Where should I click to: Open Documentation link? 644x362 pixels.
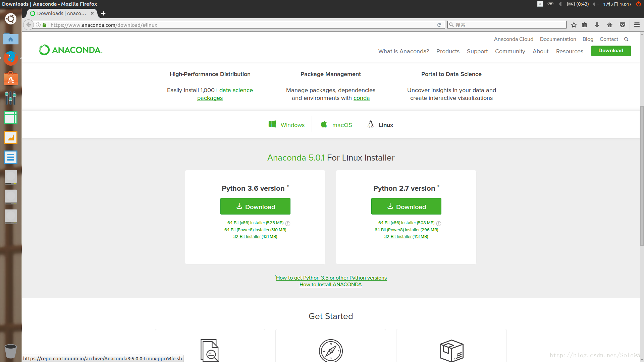click(558, 39)
